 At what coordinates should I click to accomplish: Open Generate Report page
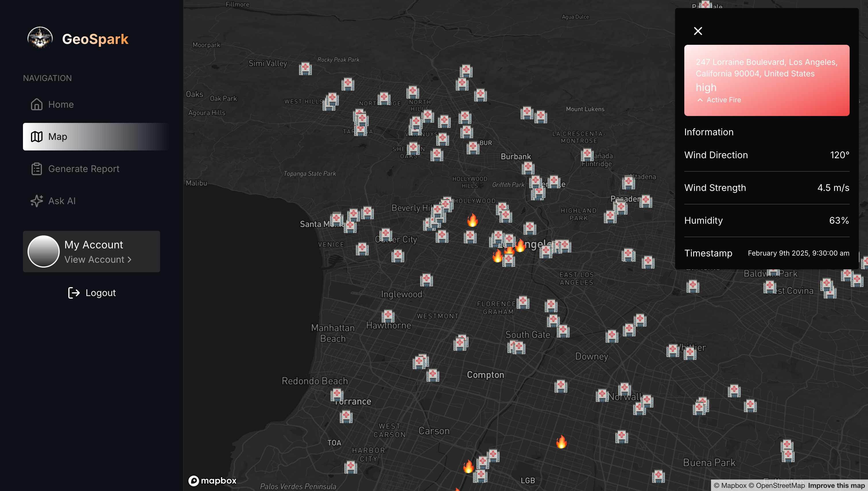pos(84,169)
